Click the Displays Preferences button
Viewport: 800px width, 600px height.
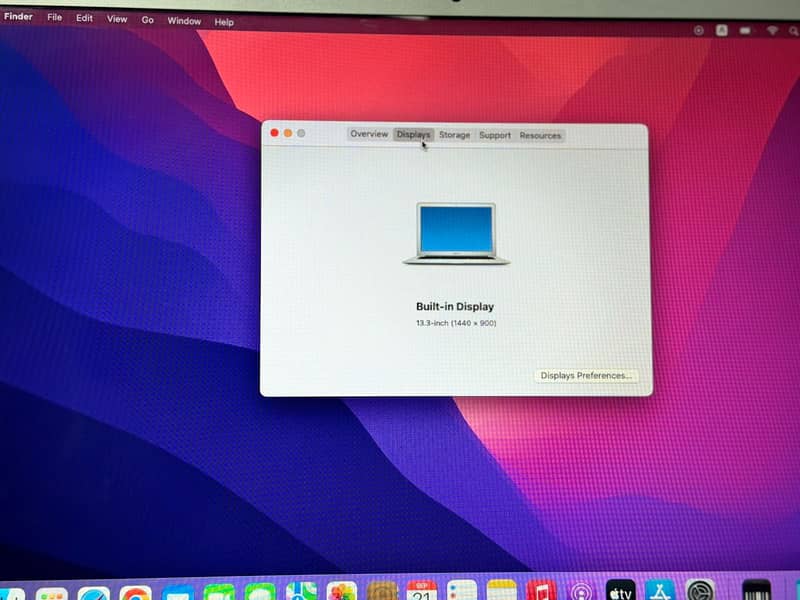(x=586, y=376)
